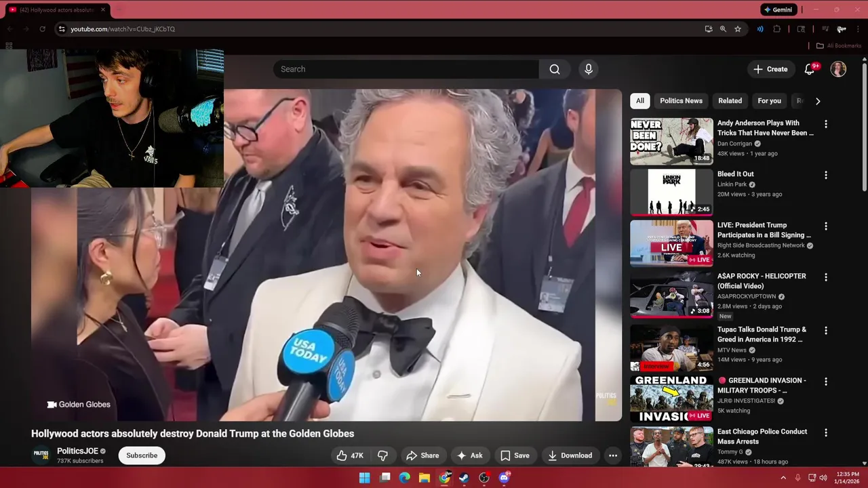
Task: Open the site information icon in address bar
Action: click(62, 29)
